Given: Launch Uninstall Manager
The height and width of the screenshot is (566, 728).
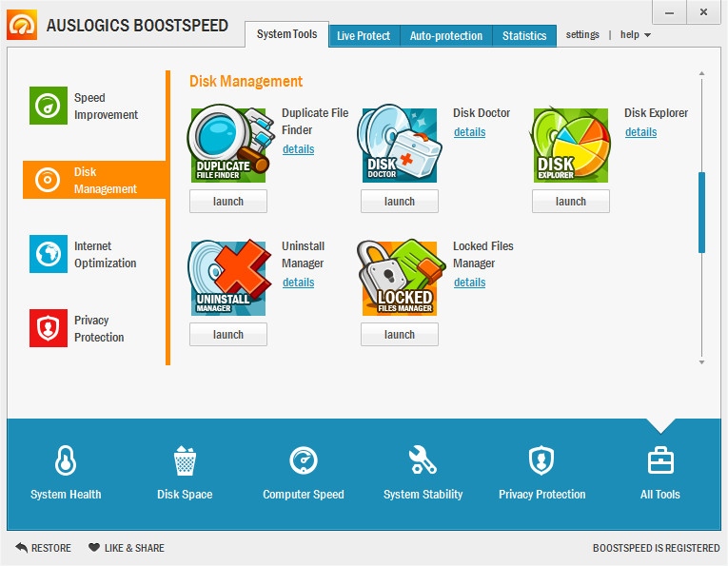Looking at the screenshot, I should (228, 335).
